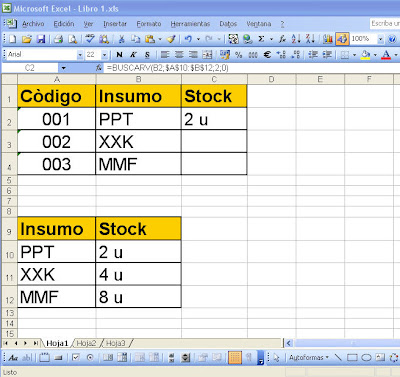This screenshot has width=400, height=377.
Task: Toggle italic K formatting button
Action: [x=133, y=55]
